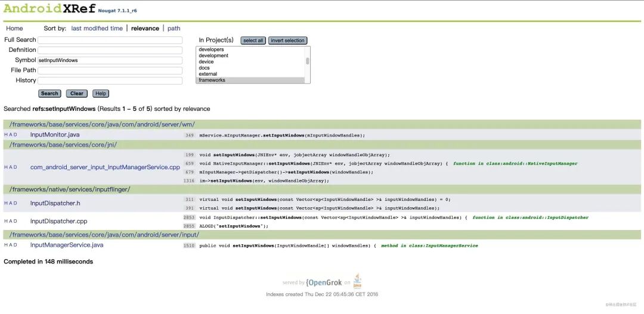Click the AndroidXRef logo
644x314 pixels.
tap(49, 8)
